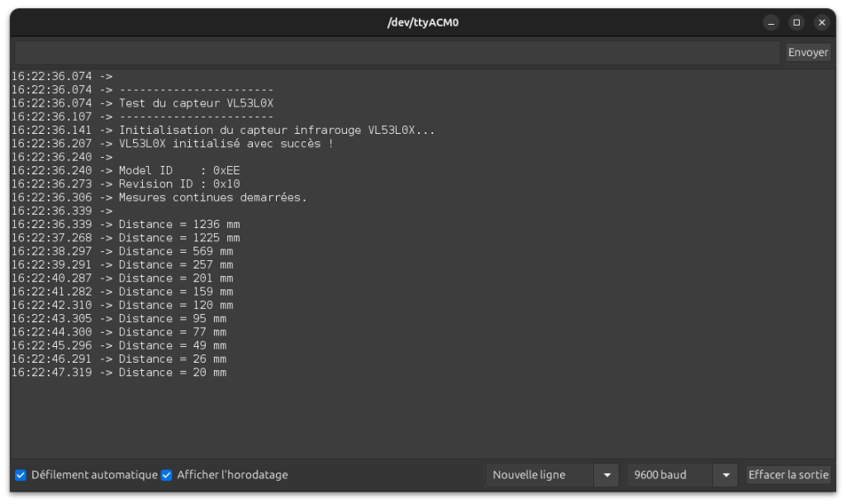Click 'Mesures continues demarrées.' line

(212, 197)
